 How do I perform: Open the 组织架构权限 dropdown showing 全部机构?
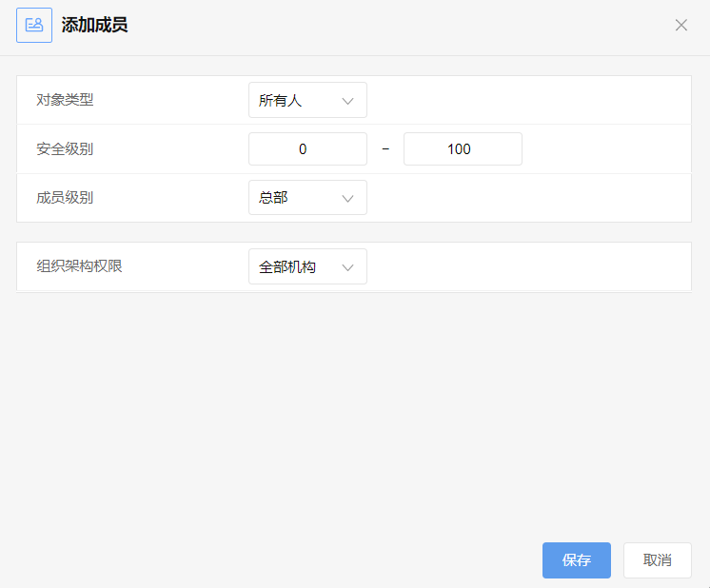pyautogui.click(x=307, y=266)
